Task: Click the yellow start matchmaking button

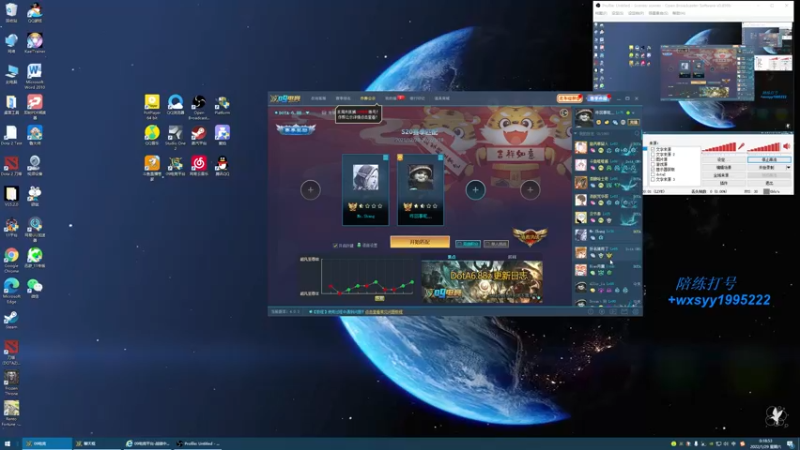Action: (419, 242)
